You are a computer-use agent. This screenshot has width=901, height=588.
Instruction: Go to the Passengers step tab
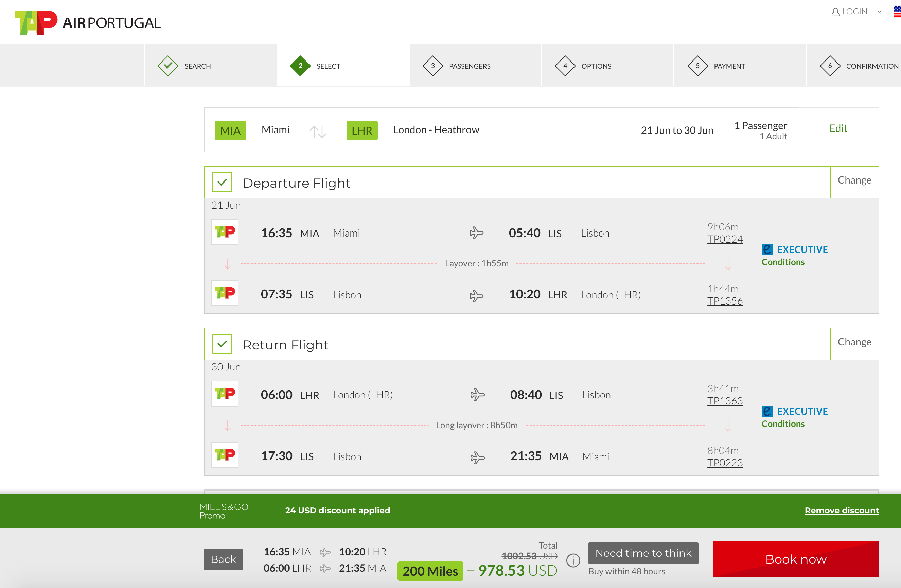(x=470, y=66)
